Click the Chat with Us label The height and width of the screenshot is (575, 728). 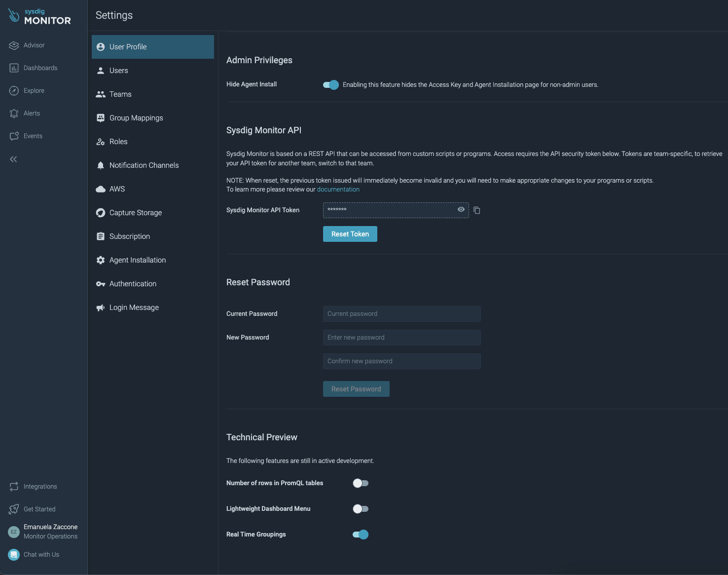tap(41, 555)
